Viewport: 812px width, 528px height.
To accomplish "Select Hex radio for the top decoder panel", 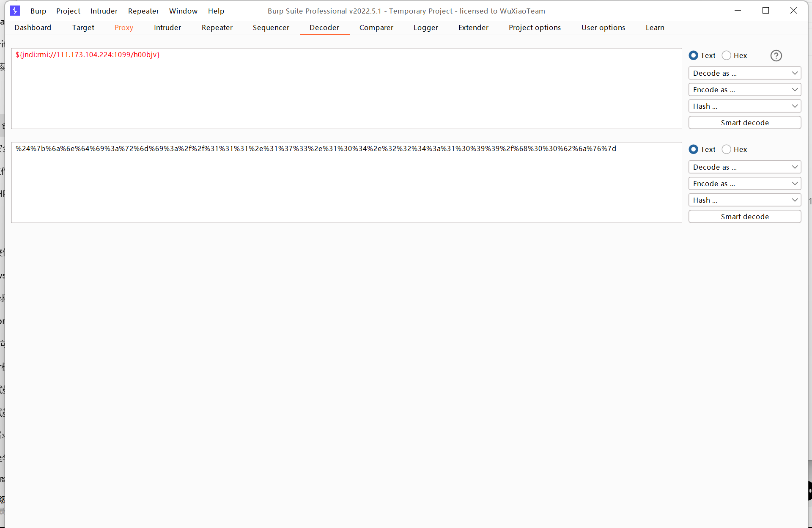I will [727, 55].
